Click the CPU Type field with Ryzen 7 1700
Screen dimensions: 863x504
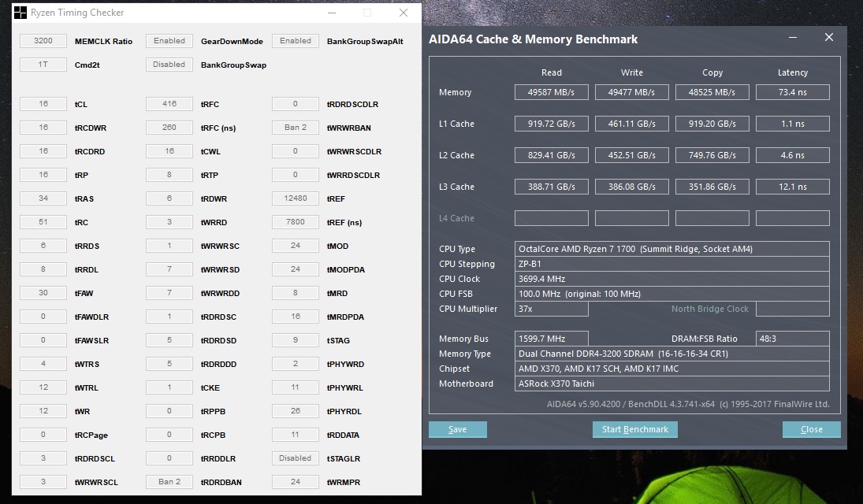672,249
